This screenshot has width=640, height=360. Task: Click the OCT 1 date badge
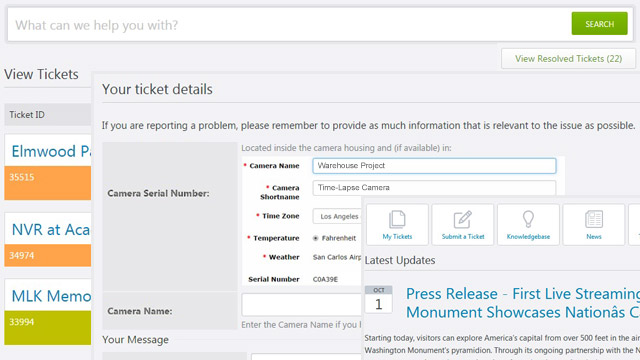click(x=378, y=299)
